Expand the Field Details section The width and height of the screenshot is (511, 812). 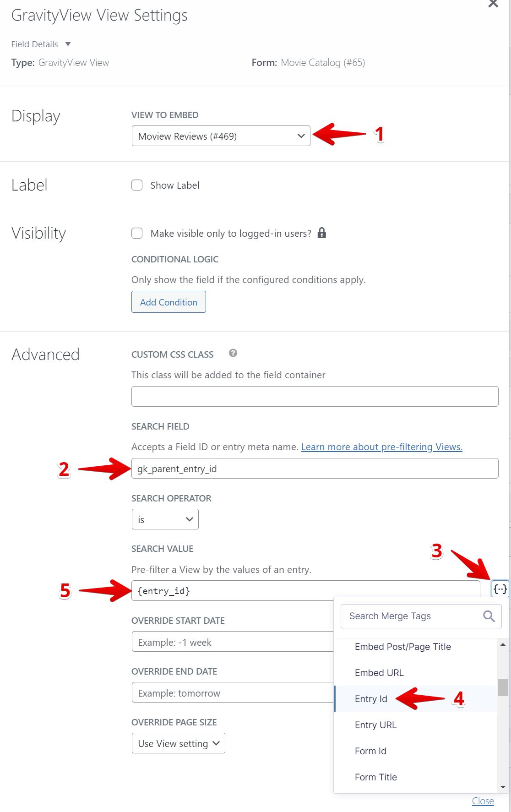(x=68, y=44)
